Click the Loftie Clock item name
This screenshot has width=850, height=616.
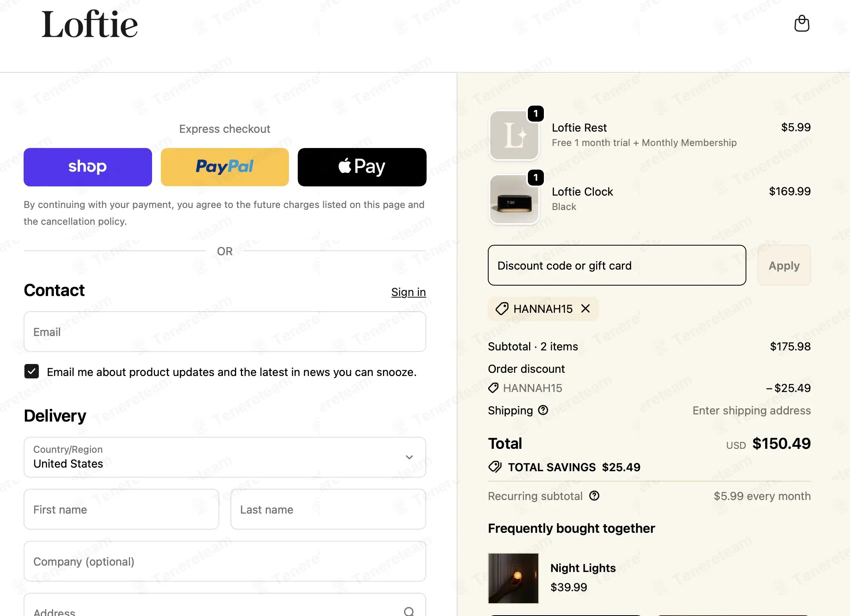coord(582,192)
